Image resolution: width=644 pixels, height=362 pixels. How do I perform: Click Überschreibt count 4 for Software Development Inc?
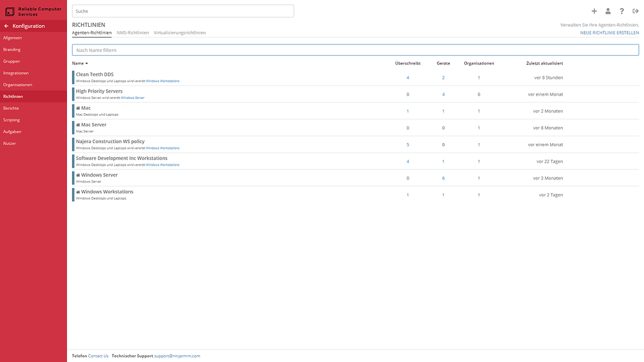tap(408, 162)
